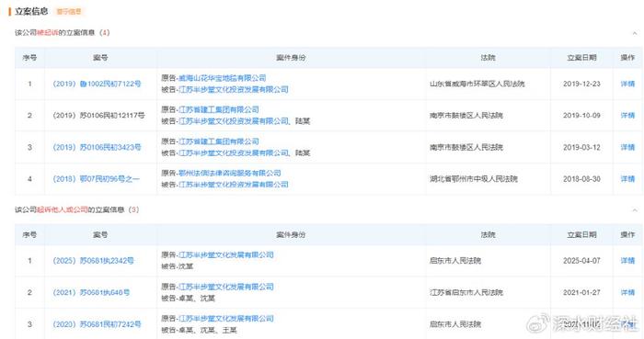Click court cell 湖北省鄂州市中级人民法院

click(x=474, y=179)
